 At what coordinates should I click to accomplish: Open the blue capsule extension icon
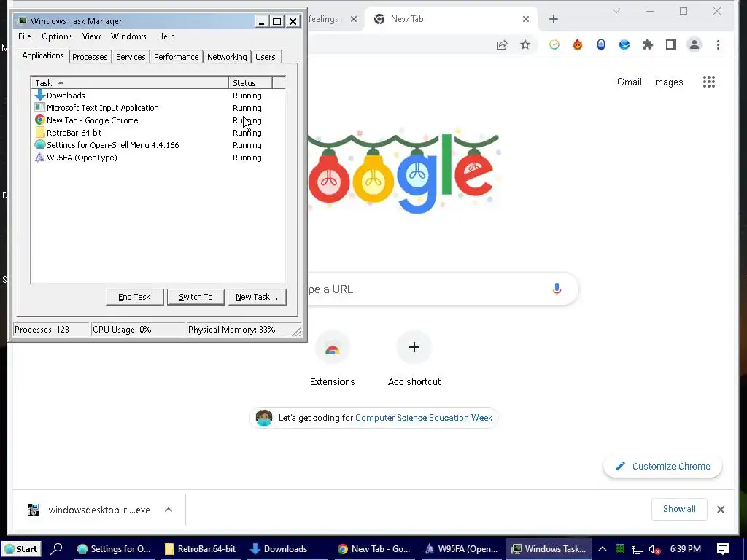(601, 44)
